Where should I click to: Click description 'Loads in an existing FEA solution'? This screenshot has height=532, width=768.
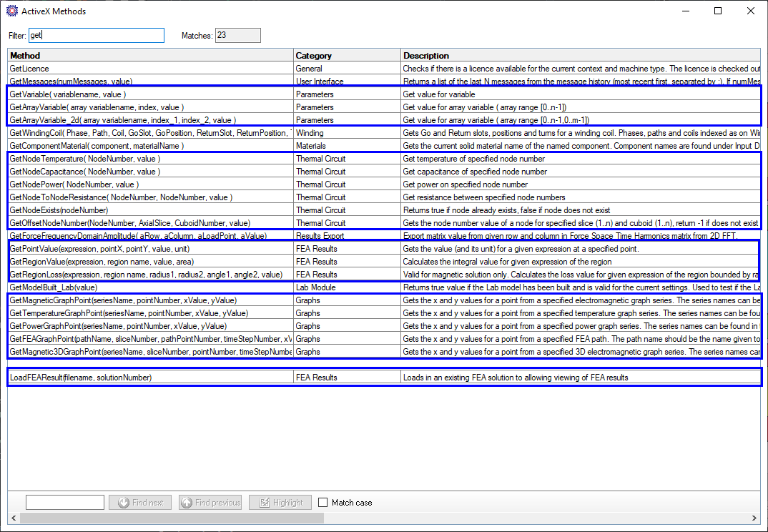(x=516, y=378)
